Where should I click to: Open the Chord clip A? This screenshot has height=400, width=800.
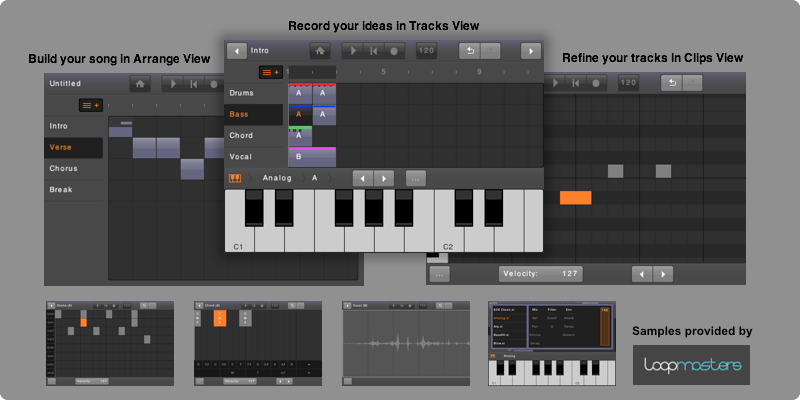[300, 136]
